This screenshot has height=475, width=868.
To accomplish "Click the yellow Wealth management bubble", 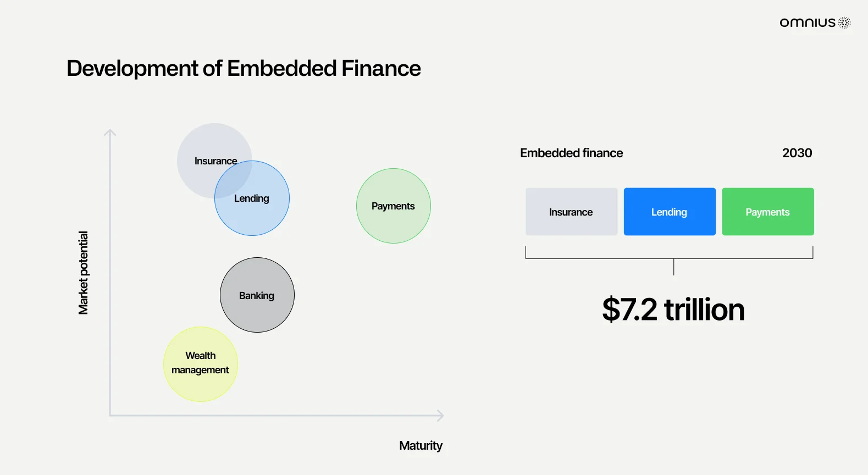I will point(201,364).
